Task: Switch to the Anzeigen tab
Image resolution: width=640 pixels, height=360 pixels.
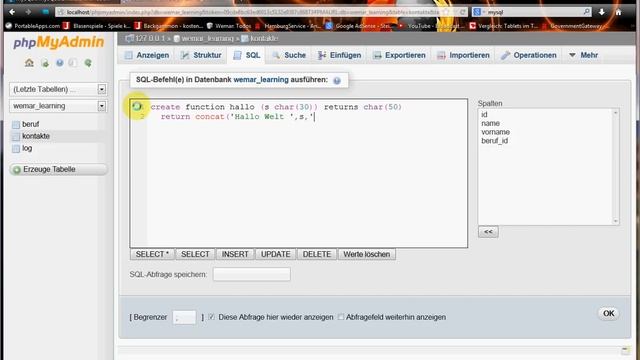Action: click(147, 55)
